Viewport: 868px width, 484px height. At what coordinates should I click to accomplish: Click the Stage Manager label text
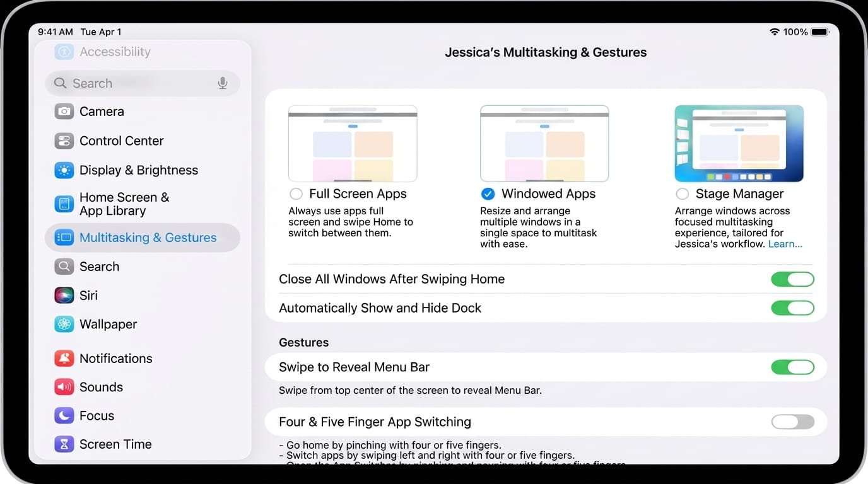(739, 194)
